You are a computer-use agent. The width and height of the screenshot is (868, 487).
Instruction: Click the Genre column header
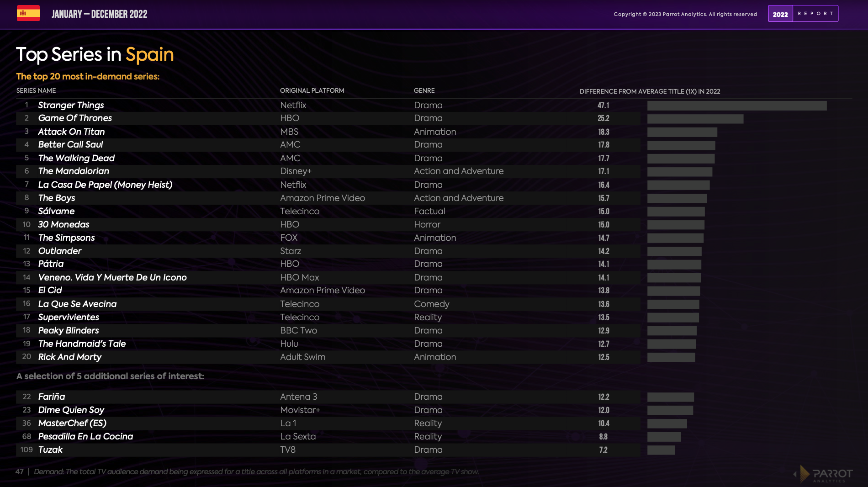424,90
